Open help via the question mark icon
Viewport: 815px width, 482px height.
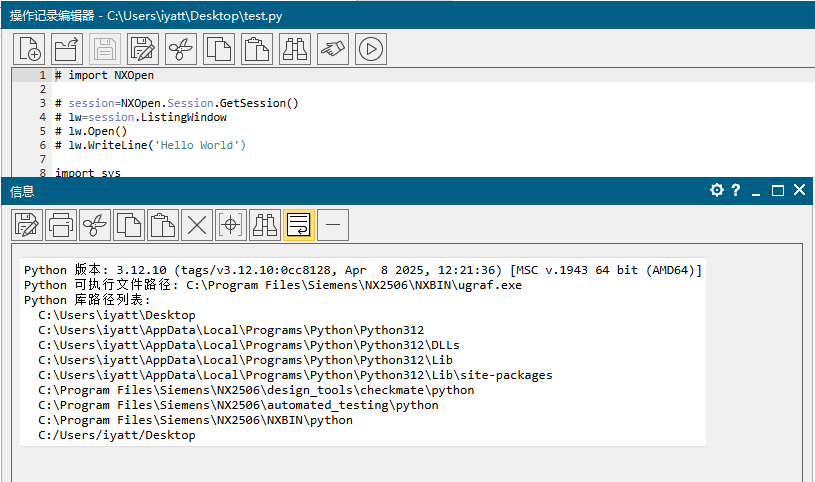(735, 190)
